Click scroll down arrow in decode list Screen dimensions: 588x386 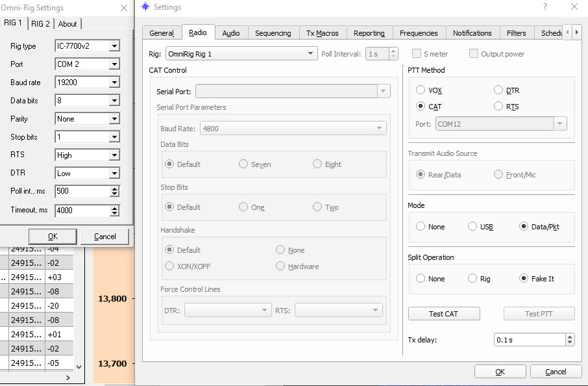[x=79, y=367]
